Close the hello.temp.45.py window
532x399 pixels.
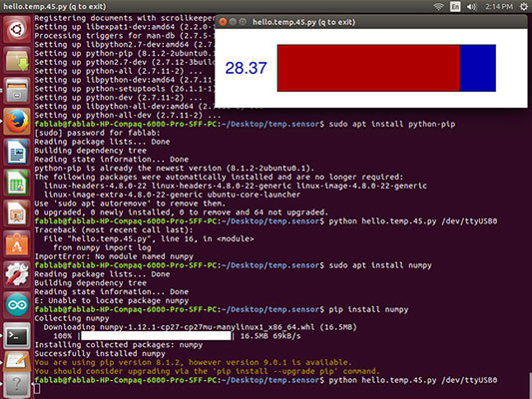(223, 22)
